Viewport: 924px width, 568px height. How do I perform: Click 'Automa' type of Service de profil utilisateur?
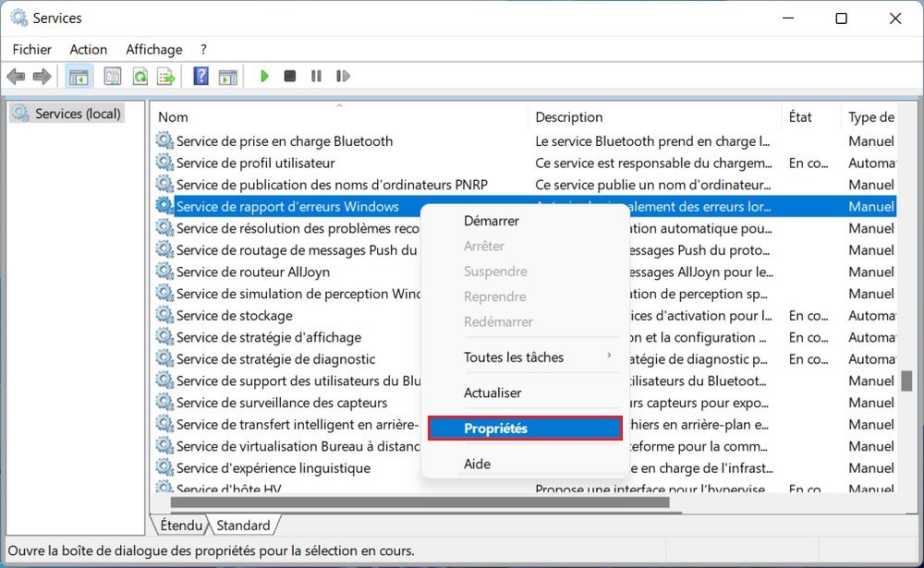coord(871,163)
